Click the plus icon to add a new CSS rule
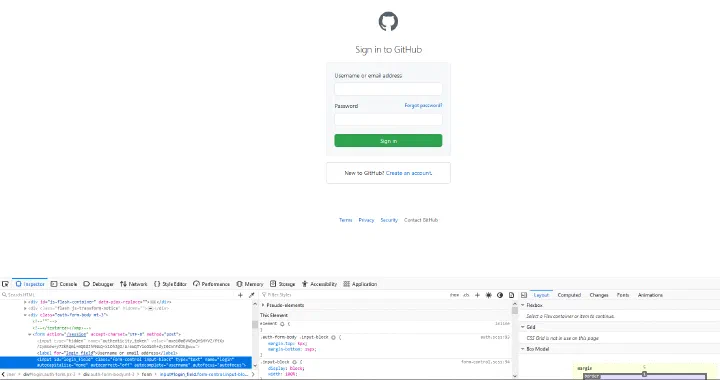 pyautogui.click(x=478, y=295)
